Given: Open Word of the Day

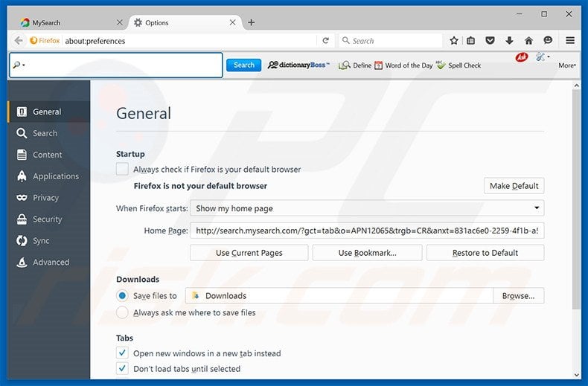Looking at the screenshot, I should tap(403, 65).
